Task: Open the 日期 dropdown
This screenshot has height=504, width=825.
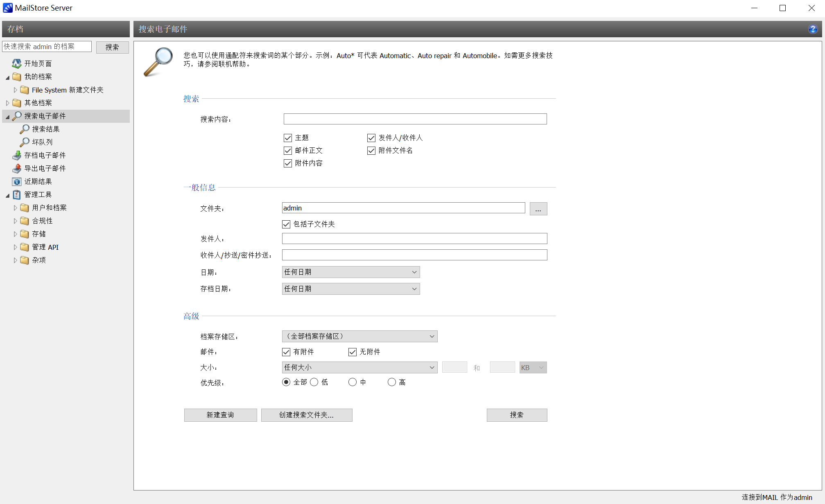Action: click(351, 272)
